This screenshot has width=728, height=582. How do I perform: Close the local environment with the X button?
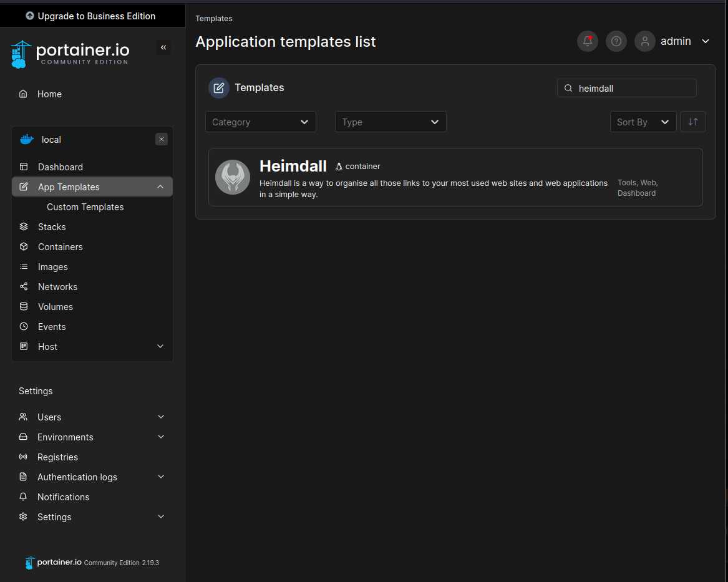pos(162,139)
